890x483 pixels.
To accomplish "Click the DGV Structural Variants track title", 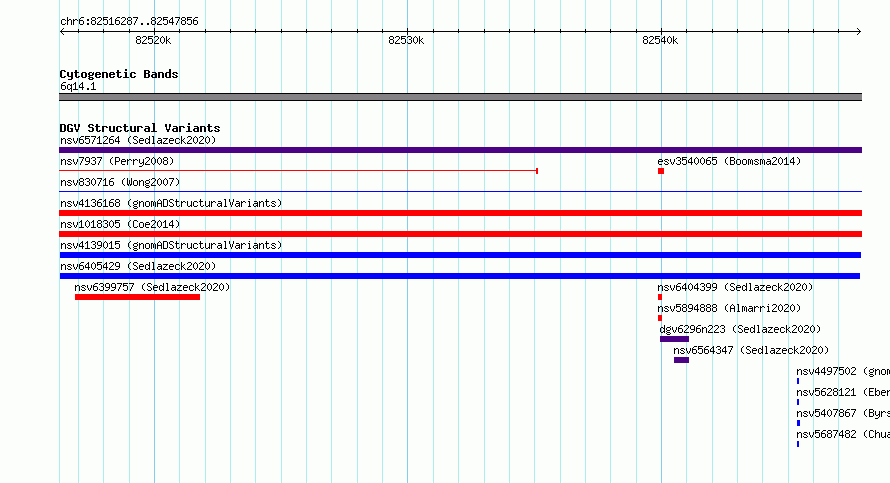I will click(140, 128).
